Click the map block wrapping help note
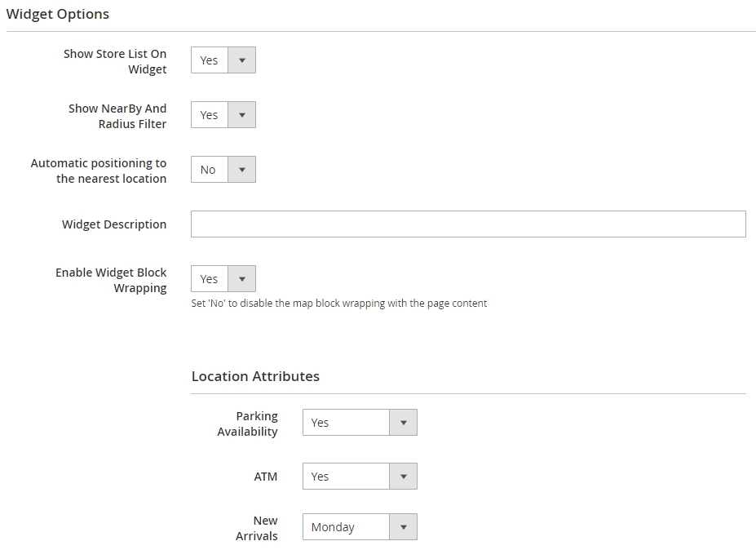 click(x=339, y=303)
